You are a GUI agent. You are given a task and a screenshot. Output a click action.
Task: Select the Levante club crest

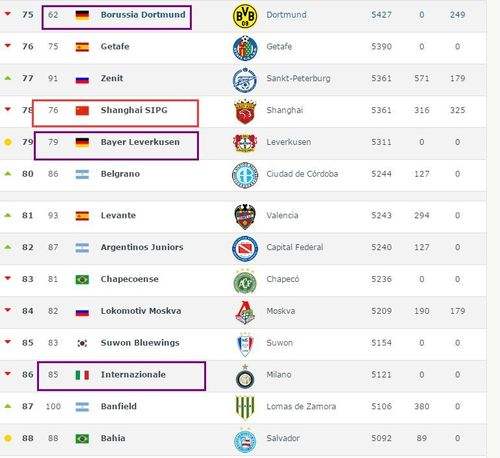coord(245,216)
